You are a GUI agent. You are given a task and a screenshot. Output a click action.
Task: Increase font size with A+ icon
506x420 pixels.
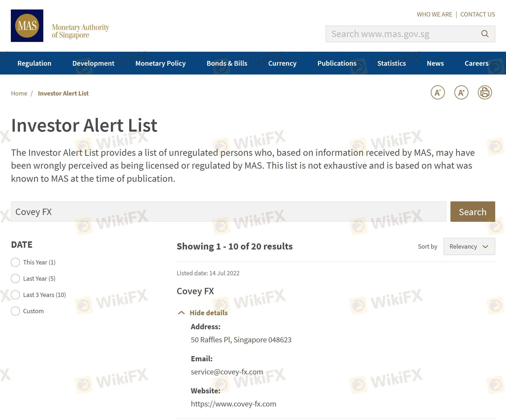(461, 93)
